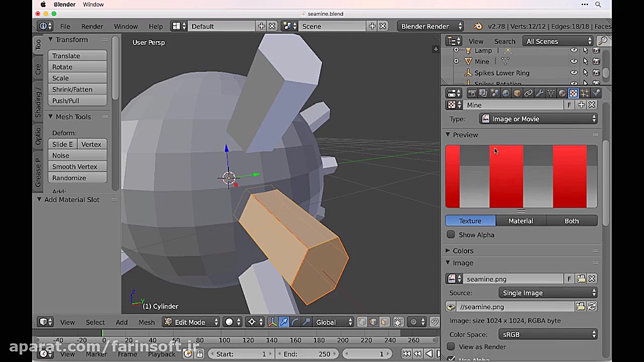Screen dimensions: 644x362
Task: Open Constraints properties chain tab
Action: click(528, 93)
